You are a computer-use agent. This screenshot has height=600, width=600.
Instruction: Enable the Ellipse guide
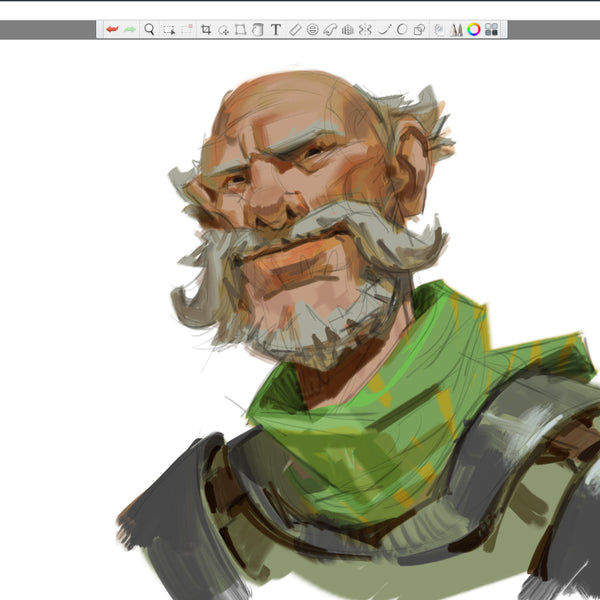pyautogui.click(x=312, y=30)
